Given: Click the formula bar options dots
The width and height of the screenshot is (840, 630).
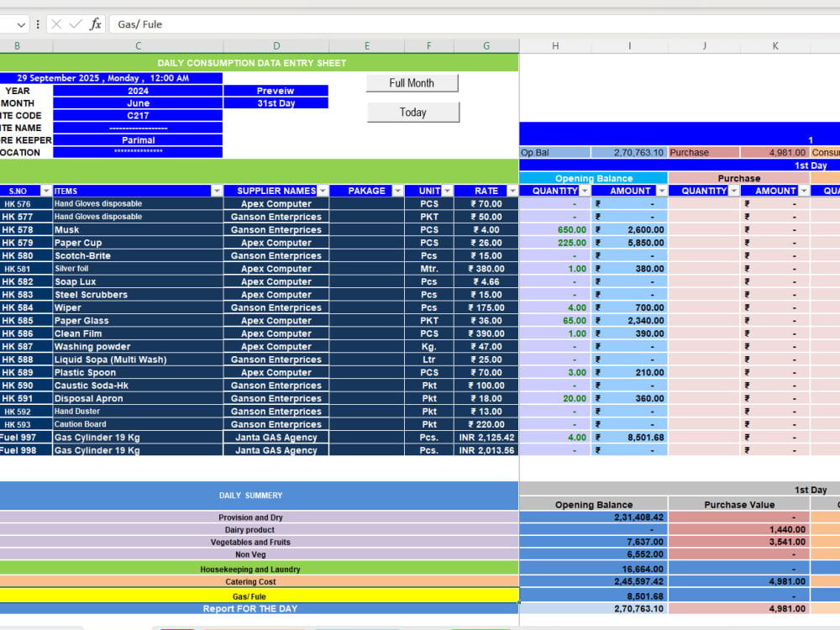Looking at the screenshot, I should (38, 24).
